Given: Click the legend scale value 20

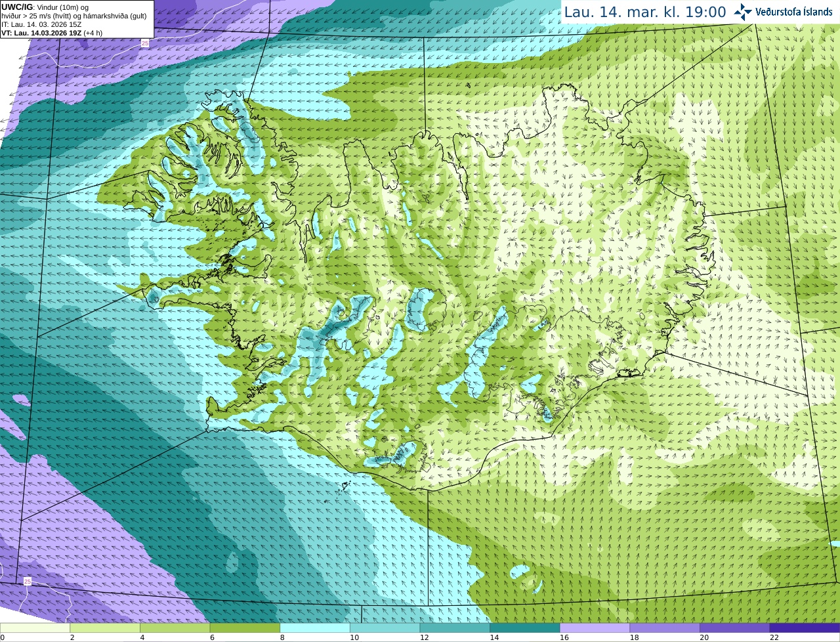Looking at the screenshot, I should tap(704, 637).
